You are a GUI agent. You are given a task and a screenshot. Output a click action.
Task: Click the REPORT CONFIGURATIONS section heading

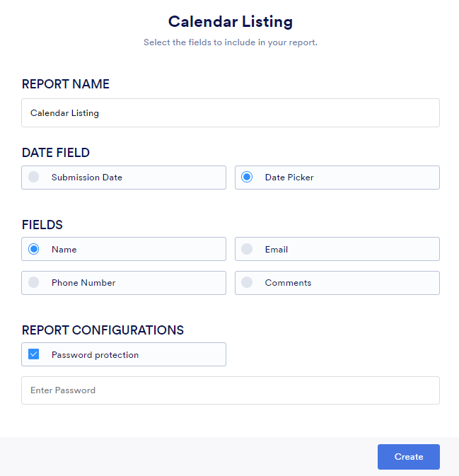tap(103, 330)
